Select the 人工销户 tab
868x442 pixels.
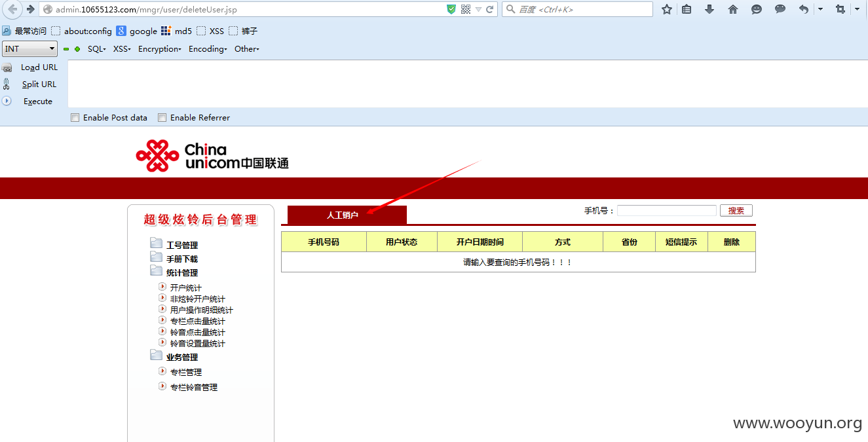[x=347, y=215]
